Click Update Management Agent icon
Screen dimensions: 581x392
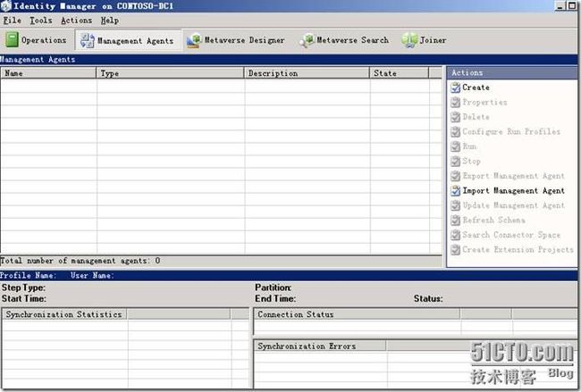pyautogui.click(x=455, y=205)
